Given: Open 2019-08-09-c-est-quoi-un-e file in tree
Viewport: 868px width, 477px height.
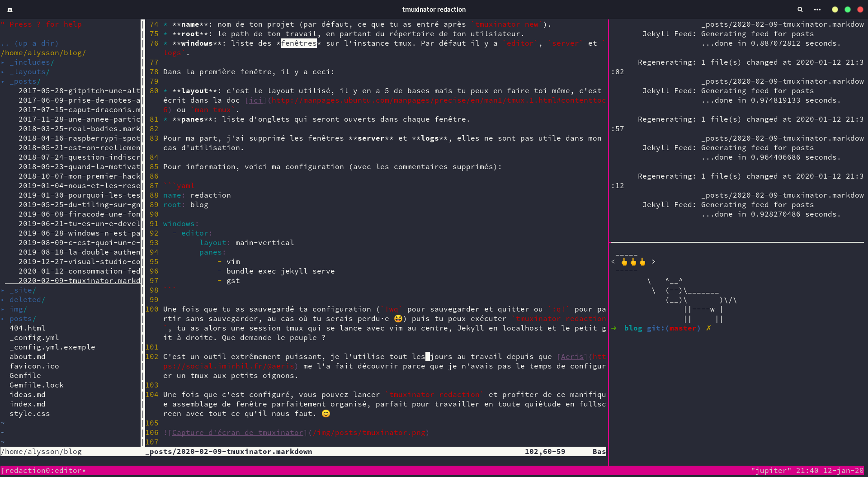Looking at the screenshot, I should 80,243.
